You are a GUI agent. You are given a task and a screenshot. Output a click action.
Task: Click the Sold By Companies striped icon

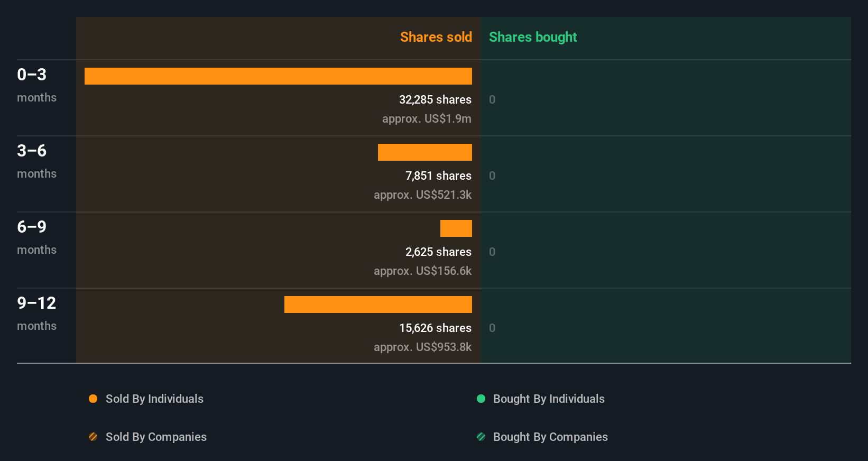pos(93,437)
